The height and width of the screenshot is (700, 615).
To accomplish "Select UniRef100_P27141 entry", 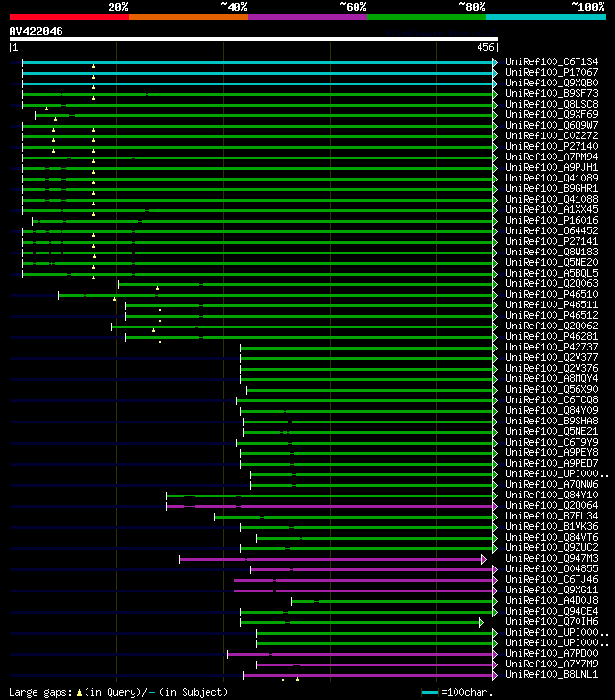I will (x=552, y=242).
